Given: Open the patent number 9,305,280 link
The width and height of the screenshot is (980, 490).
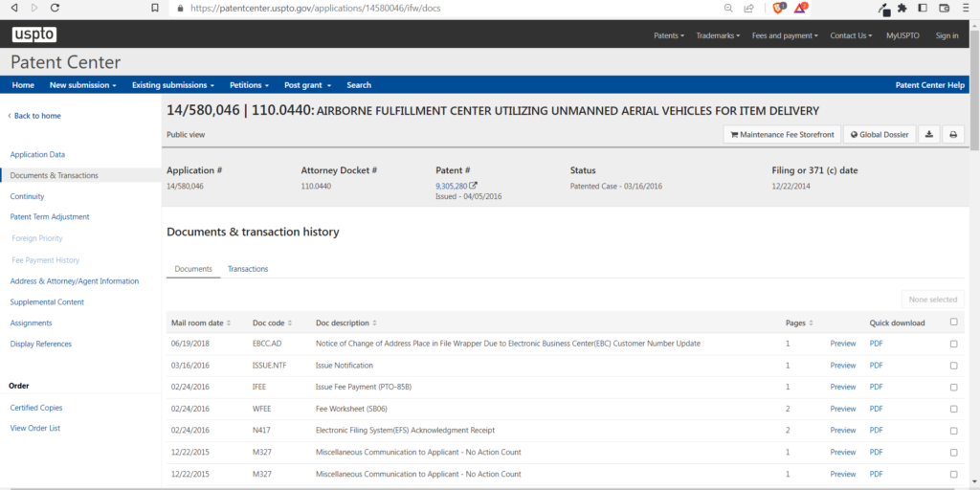Looking at the screenshot, I should click(451, 186).
